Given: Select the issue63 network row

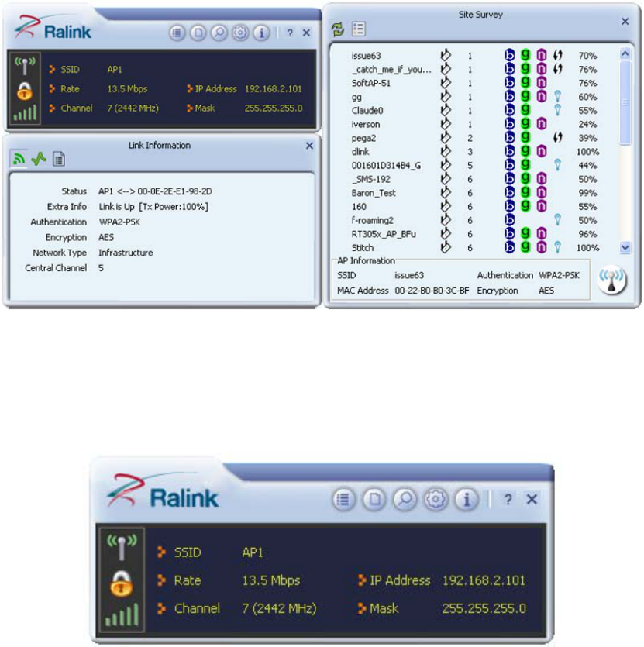Looking at the screenshot, I should [x=474, y=55].
